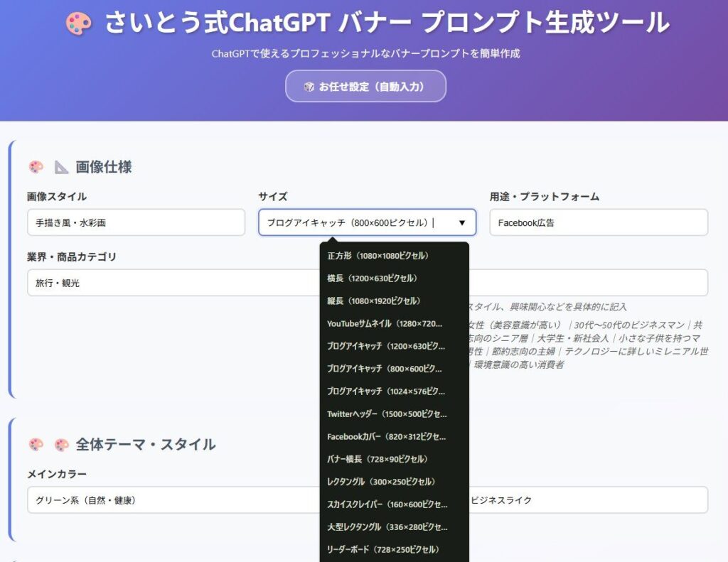Click the palette icon beside the page title

[78, 23]
